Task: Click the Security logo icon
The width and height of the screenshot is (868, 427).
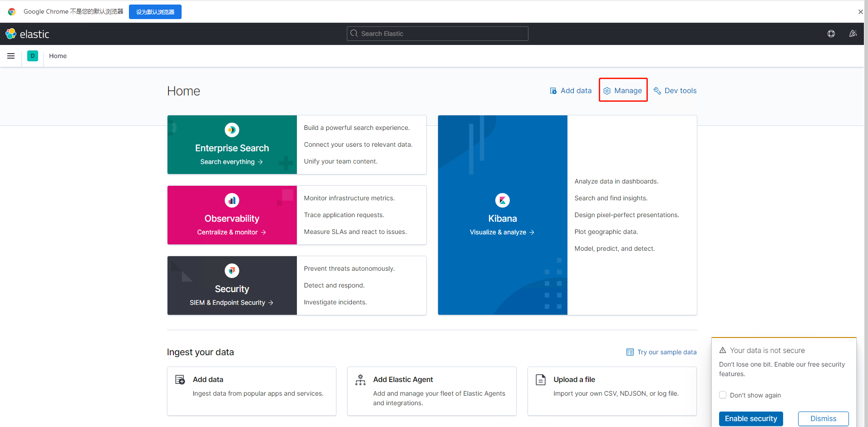Action: pyautogui.click(x=232, y=271)
